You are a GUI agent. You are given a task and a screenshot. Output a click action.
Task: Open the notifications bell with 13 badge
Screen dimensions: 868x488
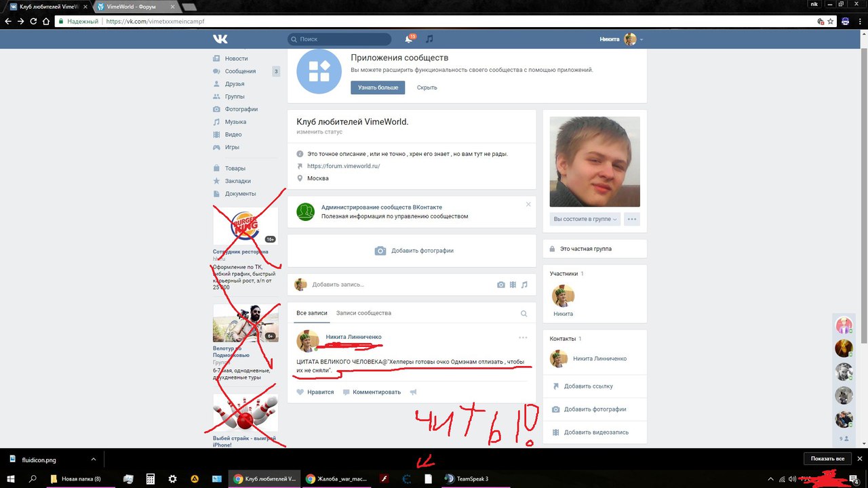click(x=409, y=39)
